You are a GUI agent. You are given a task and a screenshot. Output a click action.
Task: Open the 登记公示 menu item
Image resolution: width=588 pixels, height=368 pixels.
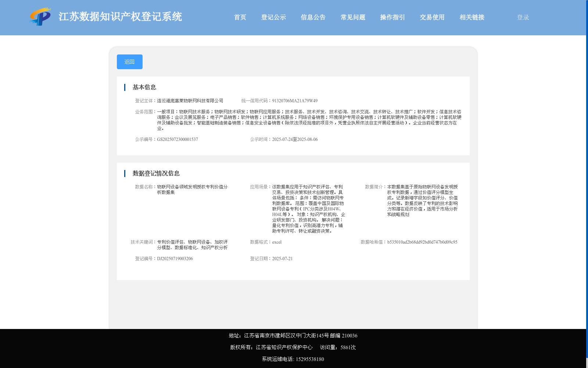click(x=273, y=17)
